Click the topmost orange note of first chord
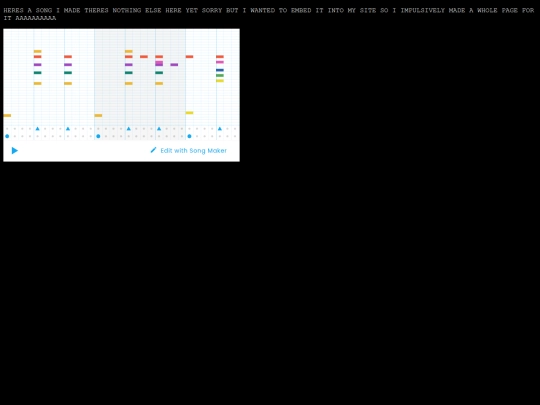This screenshot has height=405, width=540. click(38, 51)
